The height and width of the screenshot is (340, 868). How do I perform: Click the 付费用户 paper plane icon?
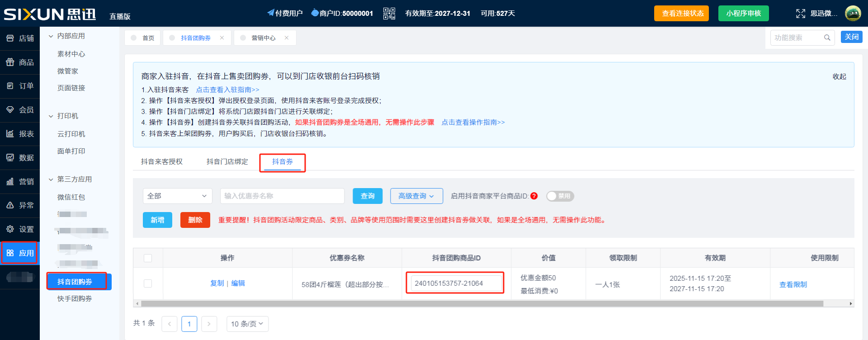pos(270,13)
